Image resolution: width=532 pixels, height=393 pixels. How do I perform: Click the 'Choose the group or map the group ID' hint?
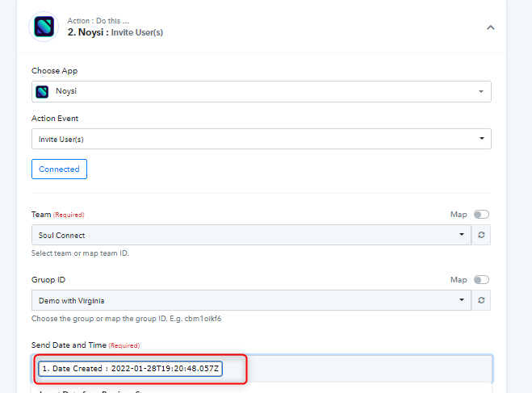126,319
